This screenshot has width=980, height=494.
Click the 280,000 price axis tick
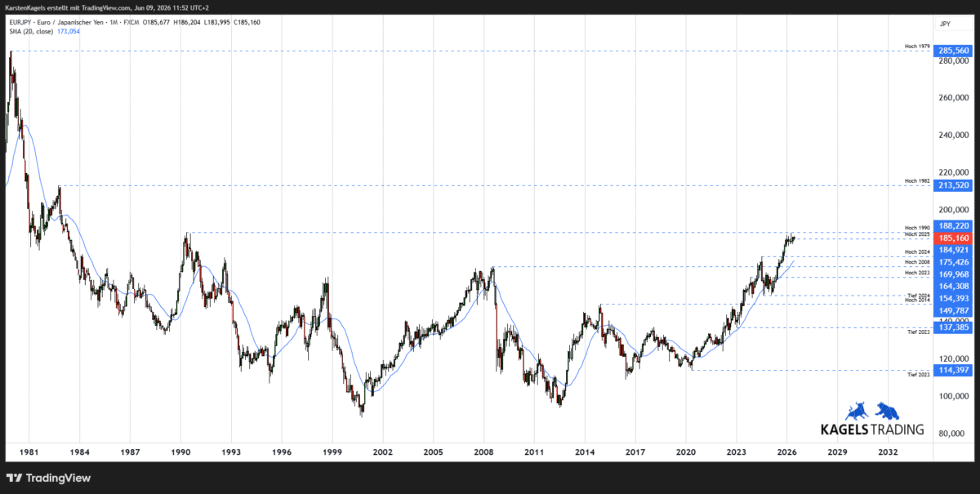[953, 60]
